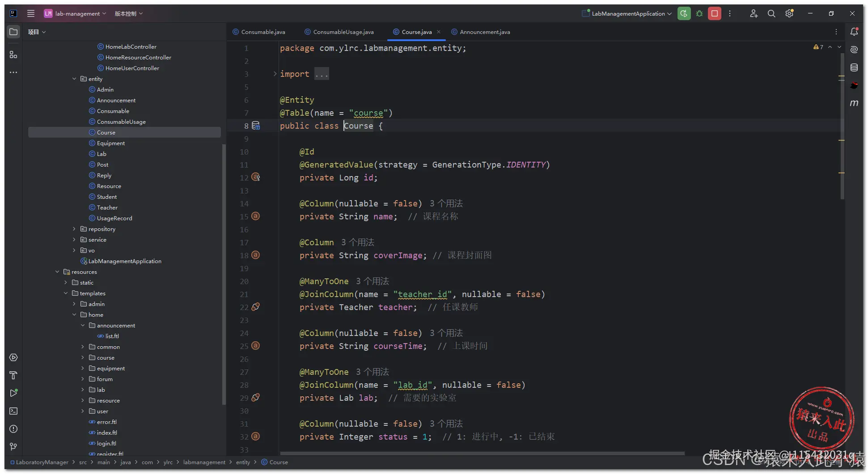This screenshot has height=474, width=868.
Task: Open Search Everywhere magnifier icon
Action: click(771, 13)
